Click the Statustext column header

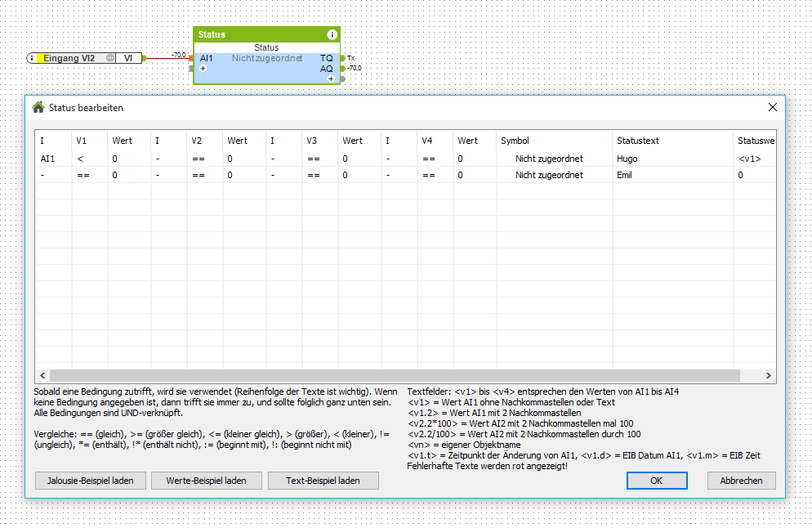pos(672,141)
